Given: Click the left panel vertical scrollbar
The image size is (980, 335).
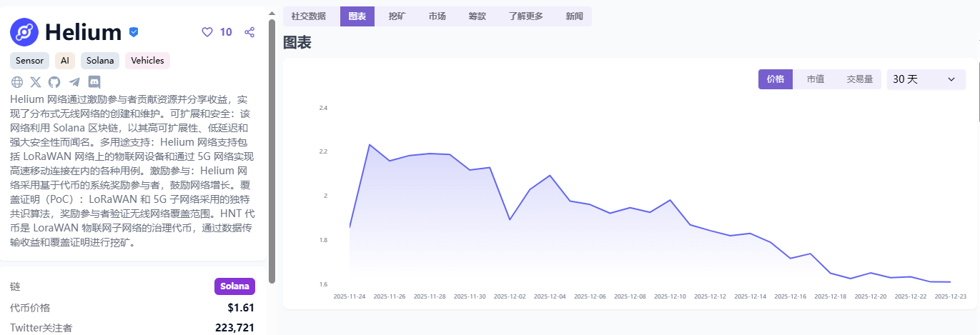Looking at the screenshot, I should (272, 150).
